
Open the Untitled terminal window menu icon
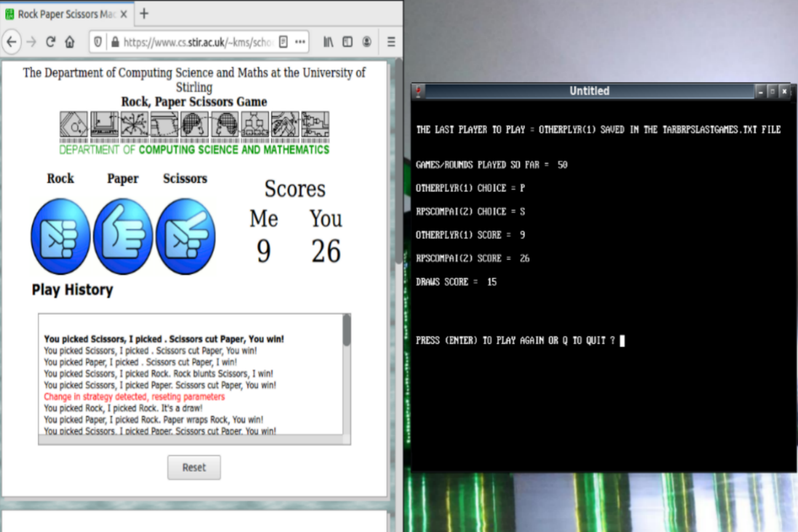click(418, 92)
